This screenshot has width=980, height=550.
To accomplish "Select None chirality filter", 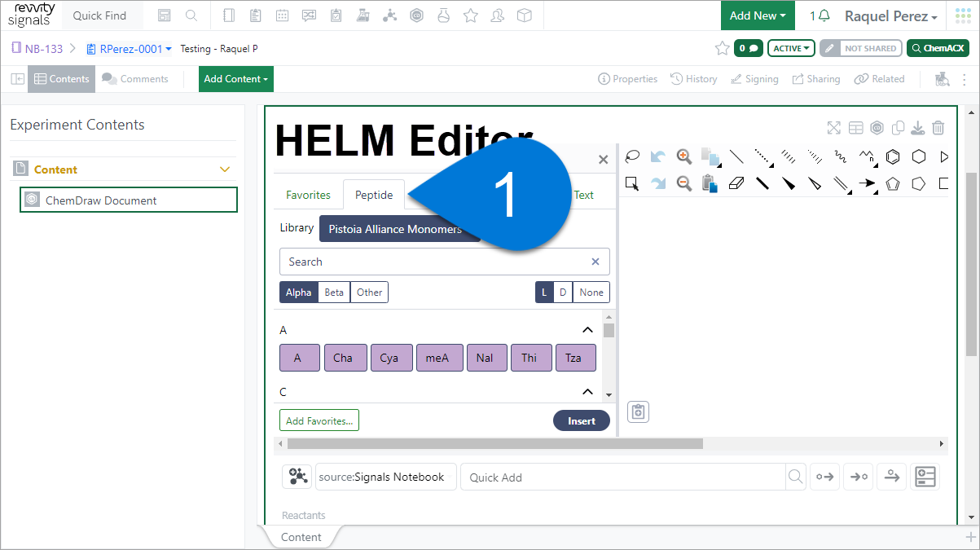I will [591, 293].
